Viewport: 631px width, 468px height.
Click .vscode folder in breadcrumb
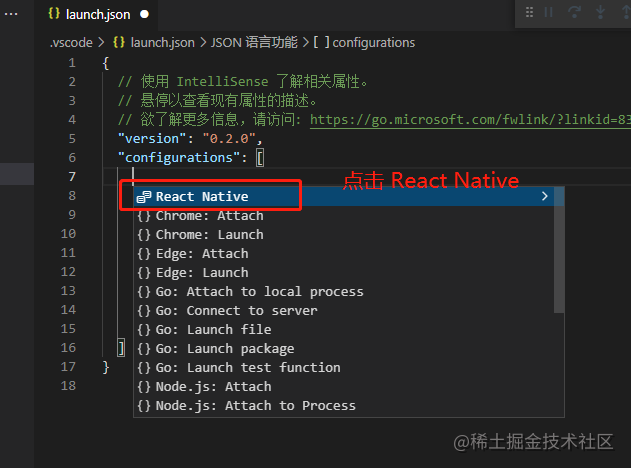tap(71, 43)
